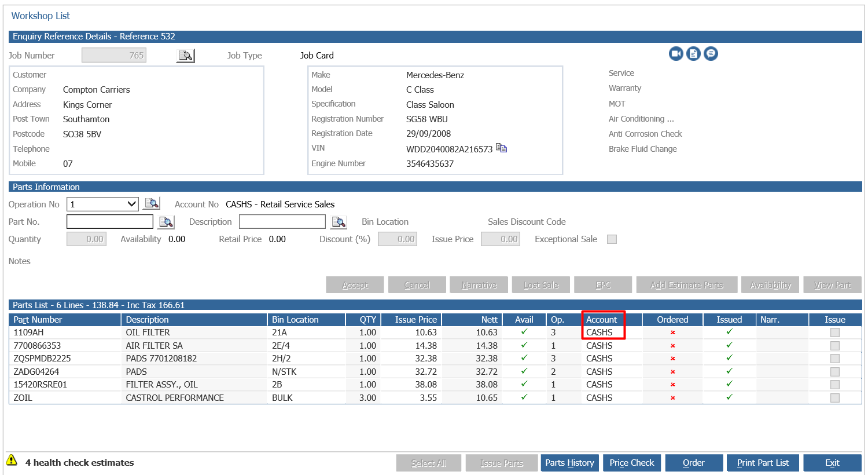Click the health check warning icon
This screenshot has width=868, height=475.
tap(12, 460)
